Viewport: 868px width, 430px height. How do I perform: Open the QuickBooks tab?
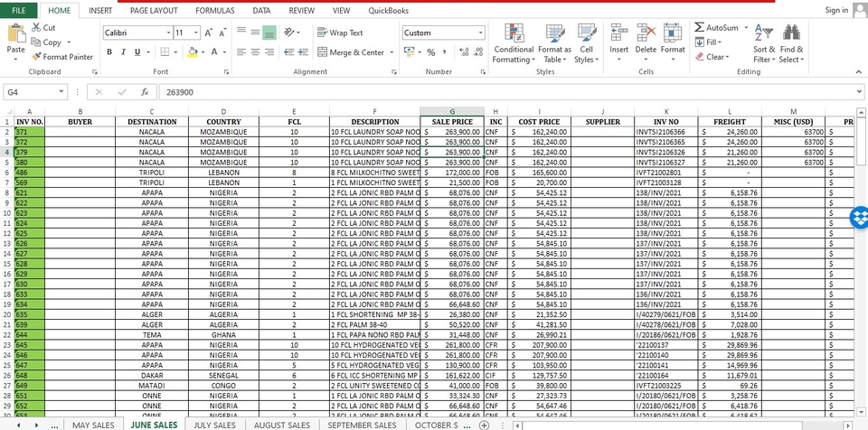pyautogui.click(x=388, y=10)
